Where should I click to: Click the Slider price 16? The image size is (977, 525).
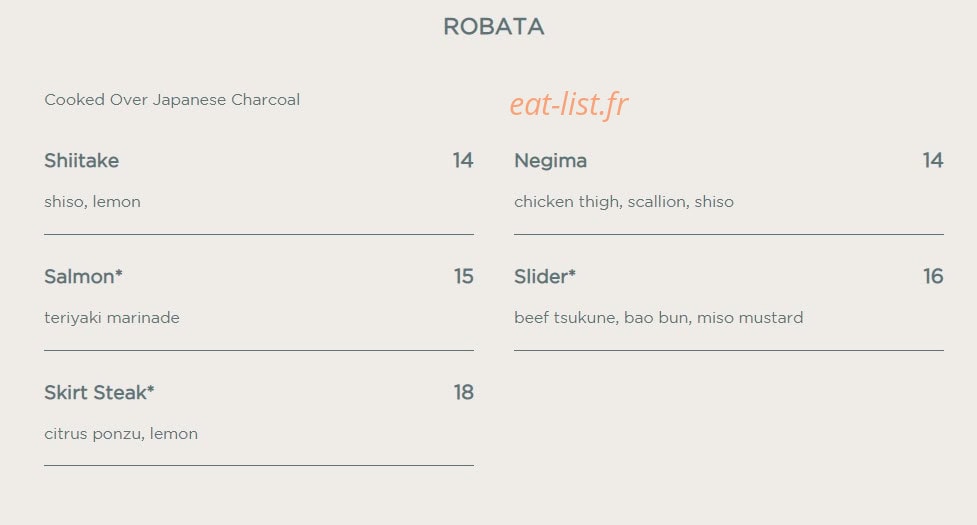(933, 277)
